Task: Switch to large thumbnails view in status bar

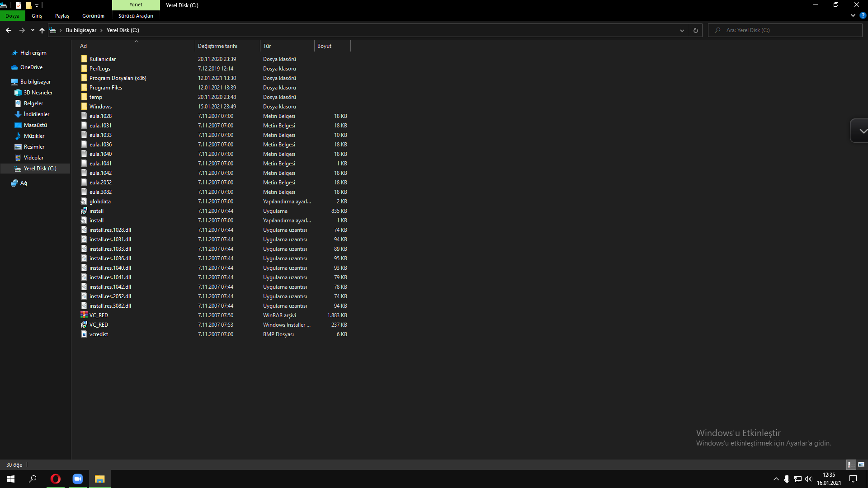Action: (x=861, y=465)
